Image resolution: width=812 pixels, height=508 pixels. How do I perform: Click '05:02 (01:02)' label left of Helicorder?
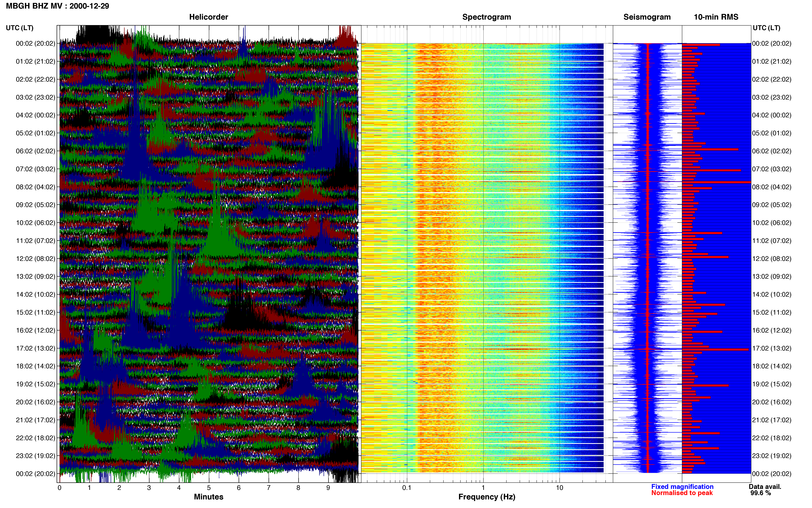(36, 133)
